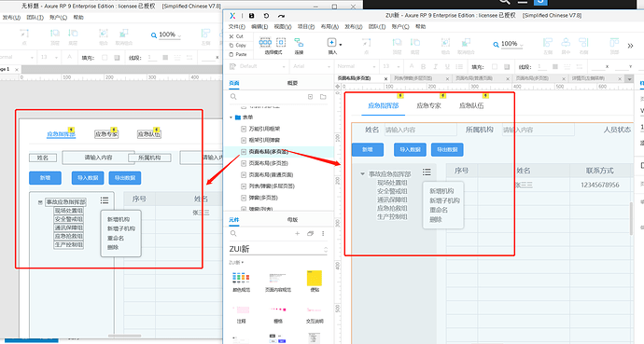Click 导出数据 button in ZUI新 canvas
Image resolution: width=644 pixels, height=344 pixels.
(447, 150)
